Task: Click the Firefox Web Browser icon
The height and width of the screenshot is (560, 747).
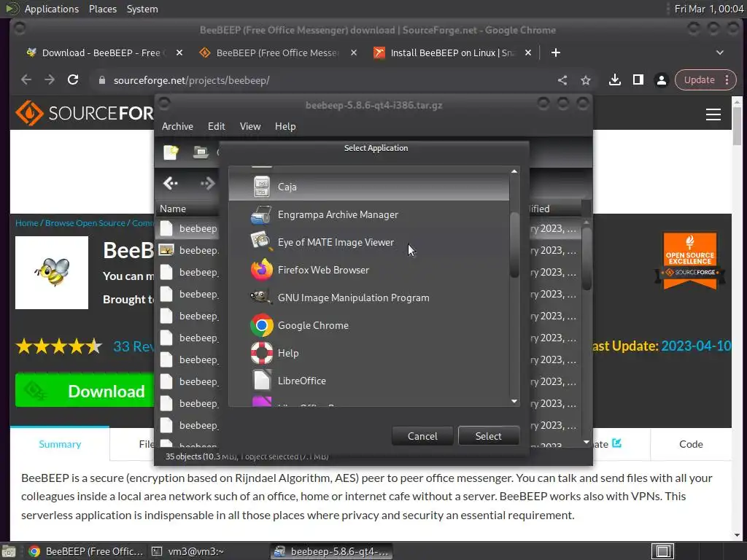Action: coord(261,270)
